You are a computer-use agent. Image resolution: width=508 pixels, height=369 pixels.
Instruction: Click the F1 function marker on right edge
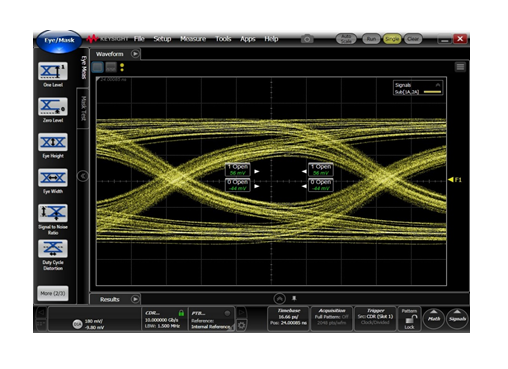(455, 180)
